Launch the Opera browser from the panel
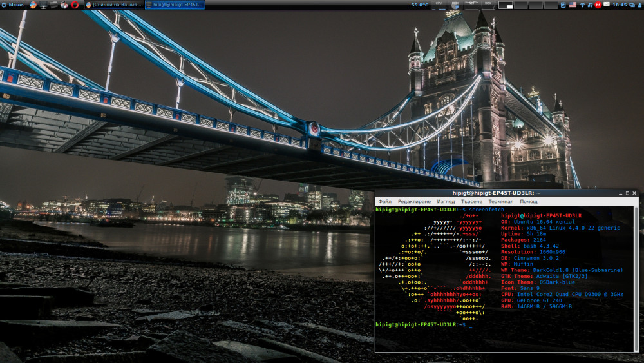The height and width of the screenshot is (363, 644). [x=75, y=5]
